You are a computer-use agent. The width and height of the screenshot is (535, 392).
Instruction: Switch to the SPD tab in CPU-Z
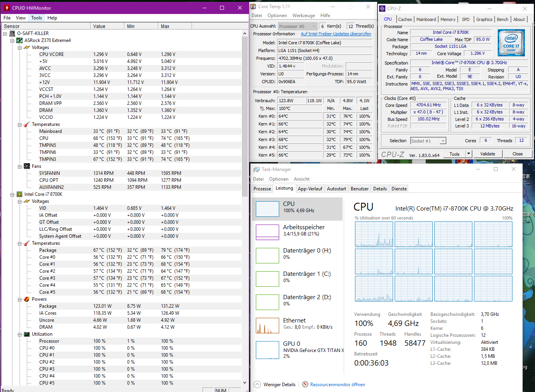(465, 19)
